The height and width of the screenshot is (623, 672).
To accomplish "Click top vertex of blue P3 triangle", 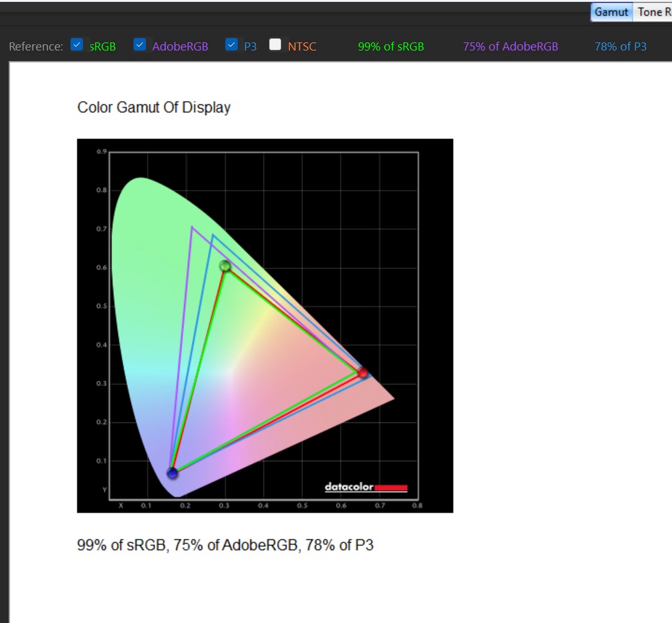I will tap(213, 235).
